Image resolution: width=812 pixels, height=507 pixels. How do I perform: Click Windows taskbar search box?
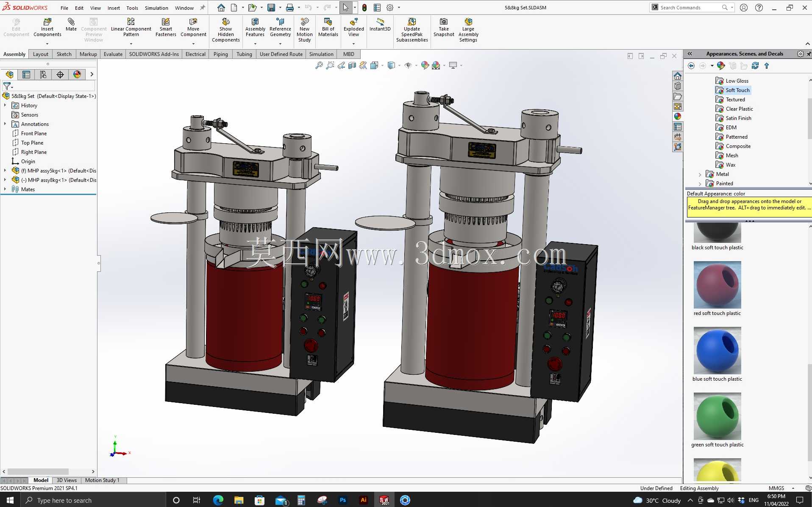click(x=93, y=500)
